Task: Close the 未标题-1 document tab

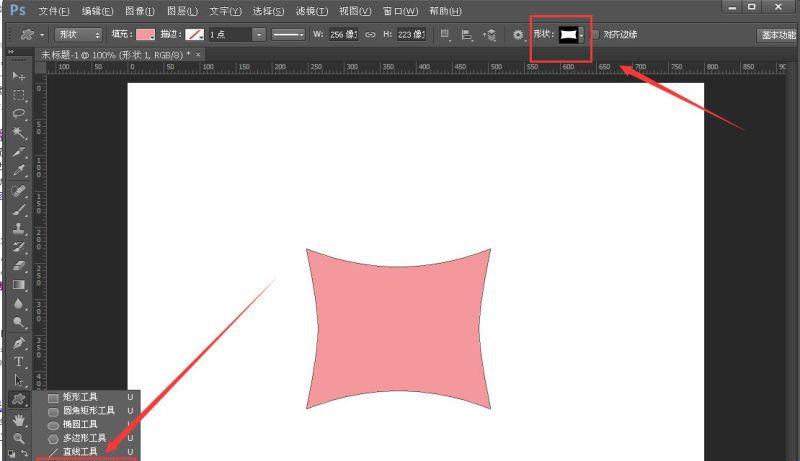Action: click(197, 54)
